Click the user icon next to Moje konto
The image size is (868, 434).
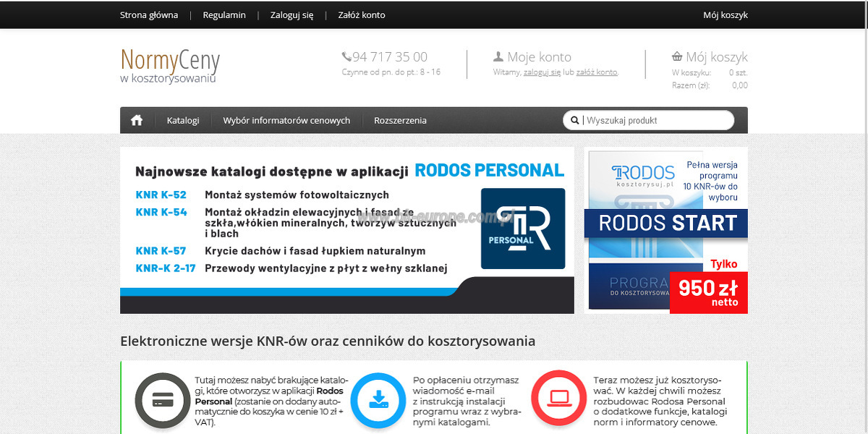[x=498, y=56]
